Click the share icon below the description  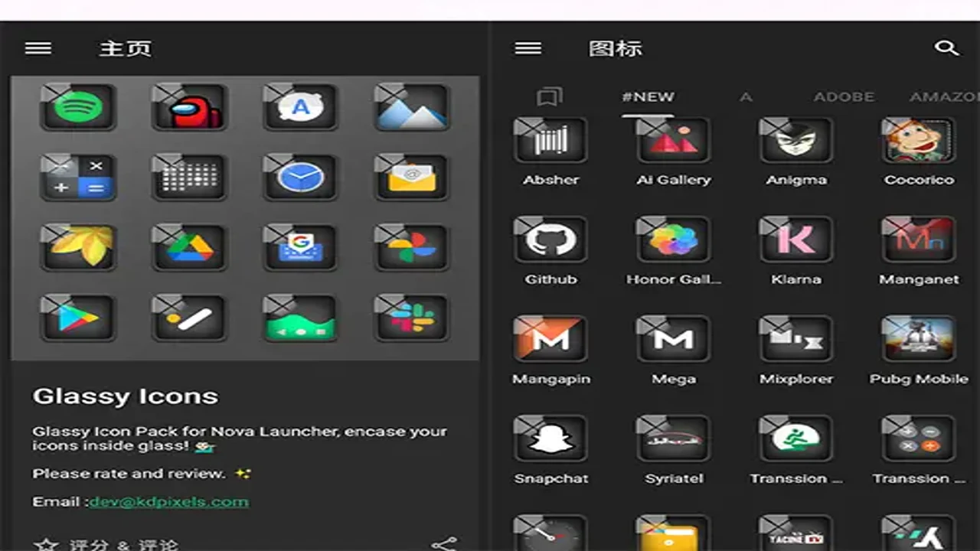tap(444, 544)
